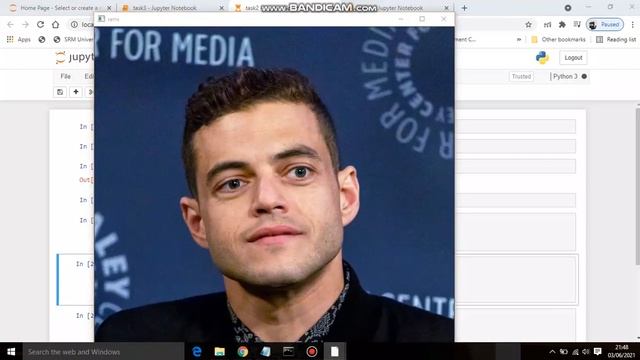Expand the hidden bookmarks chevron

[x=519, y=40]
